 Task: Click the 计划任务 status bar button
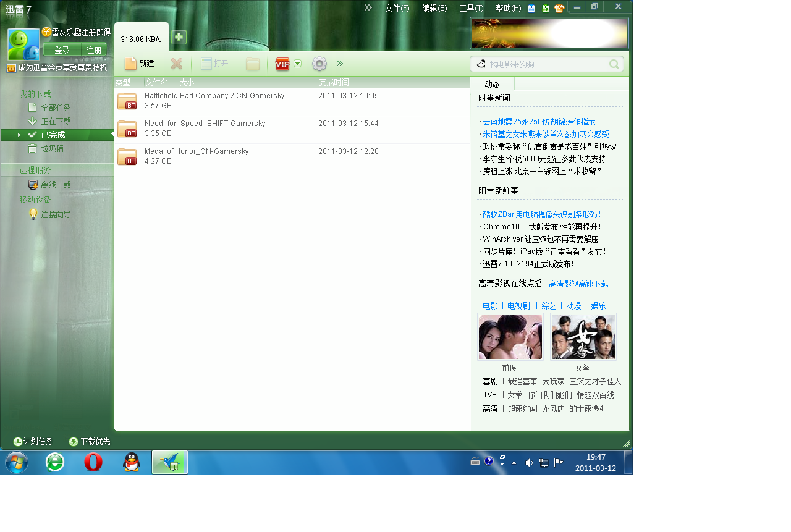tap(33, 441)
